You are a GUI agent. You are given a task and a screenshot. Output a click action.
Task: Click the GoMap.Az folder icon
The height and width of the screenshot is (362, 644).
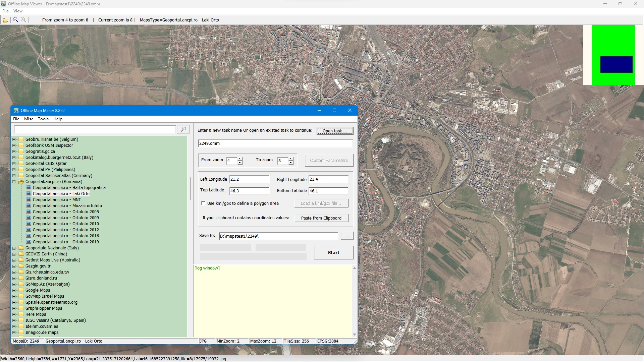pyautogui.click(x=21, y=284)
